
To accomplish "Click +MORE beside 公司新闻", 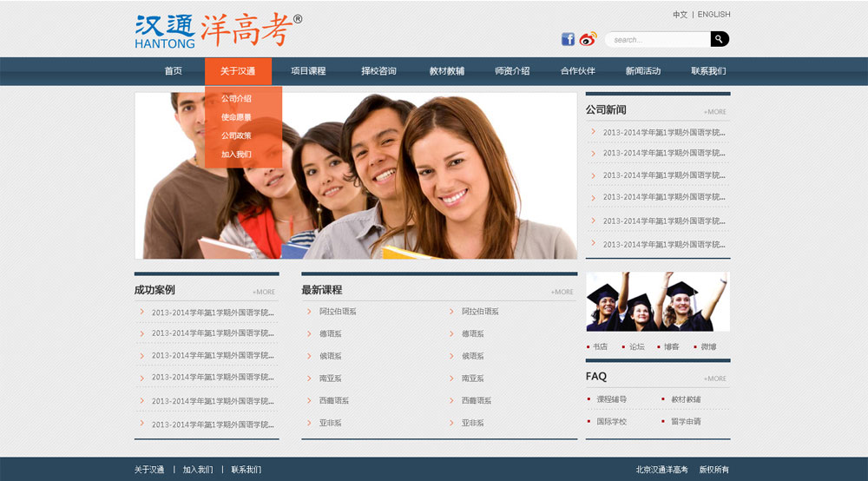I will pyautogui.click(x=715, y=112).
